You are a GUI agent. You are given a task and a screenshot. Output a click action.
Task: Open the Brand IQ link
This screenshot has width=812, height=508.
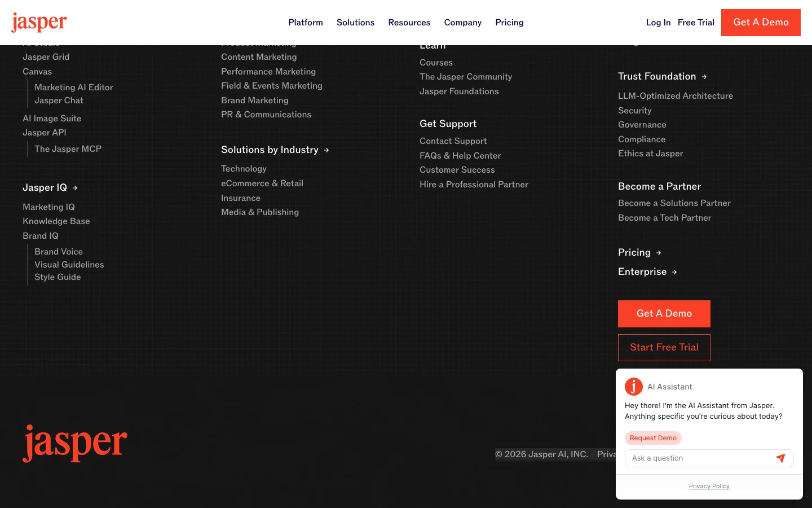(41, 236)
